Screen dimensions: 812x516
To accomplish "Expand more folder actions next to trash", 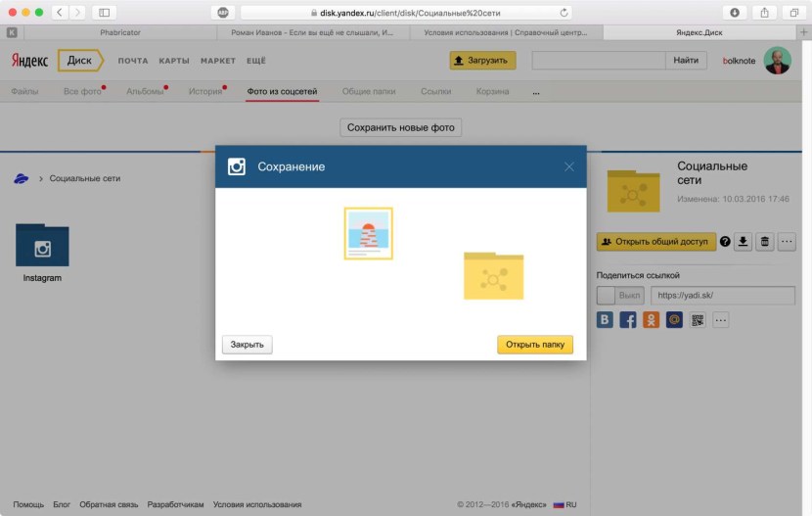I will point(787,242).
